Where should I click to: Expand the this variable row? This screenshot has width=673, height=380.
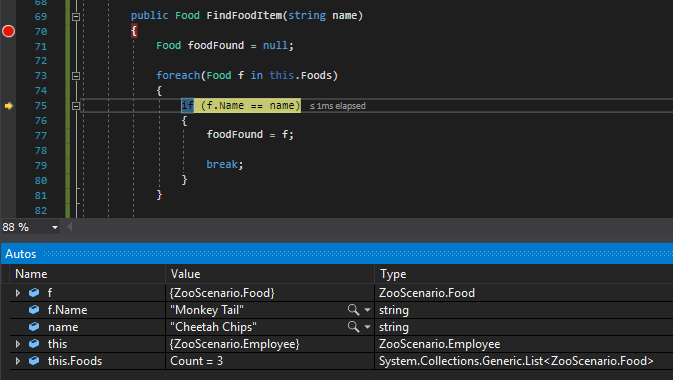(x=18, y=344)
